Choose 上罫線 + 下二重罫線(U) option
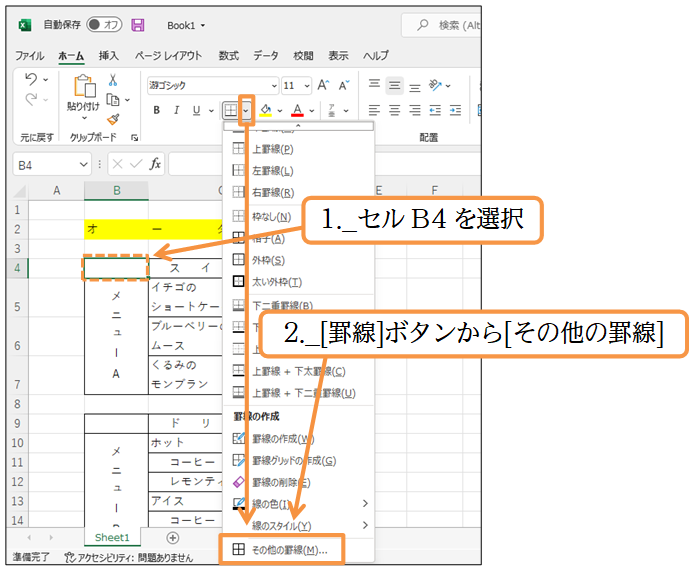Screen dimensions: 689x569 tap(298, 393)
